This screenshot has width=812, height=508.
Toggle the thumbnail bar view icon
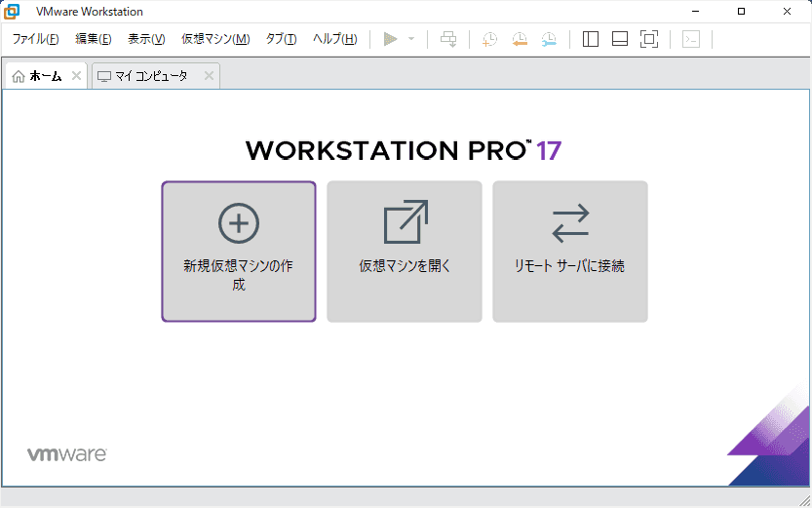(620, 39)
